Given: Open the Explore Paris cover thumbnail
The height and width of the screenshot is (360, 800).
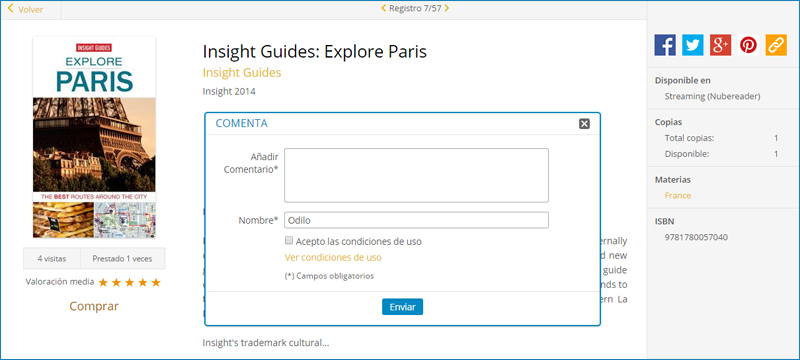Looking at the screenshot, I should tap(94, 137).
